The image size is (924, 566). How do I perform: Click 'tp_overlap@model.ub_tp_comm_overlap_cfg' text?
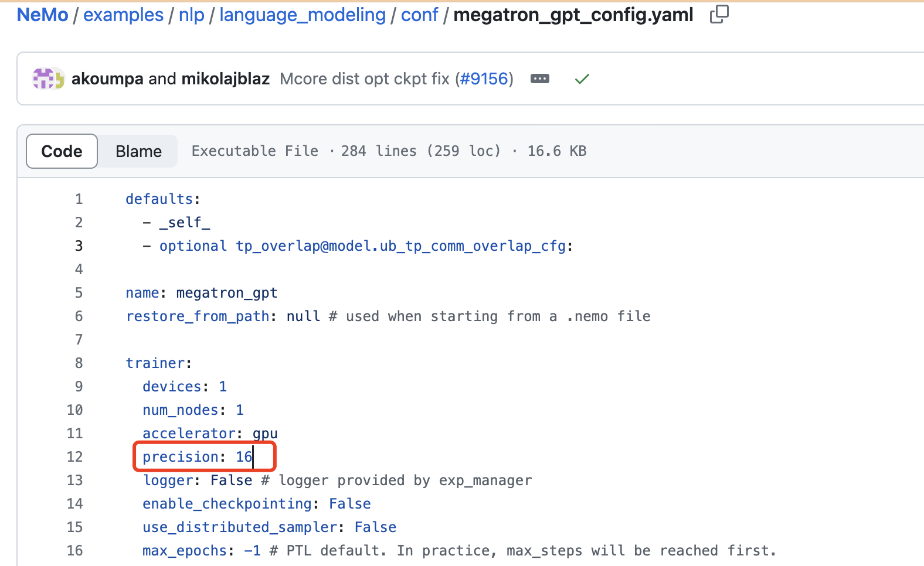click(401, 246)
